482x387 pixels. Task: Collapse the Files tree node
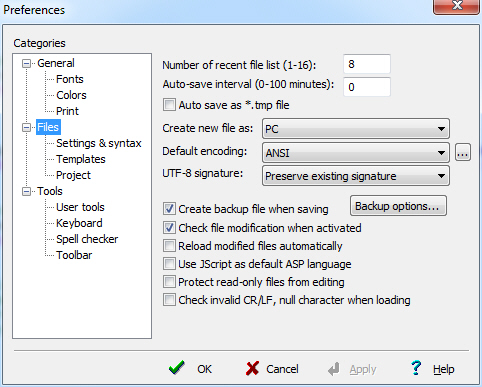click(26, 127)
